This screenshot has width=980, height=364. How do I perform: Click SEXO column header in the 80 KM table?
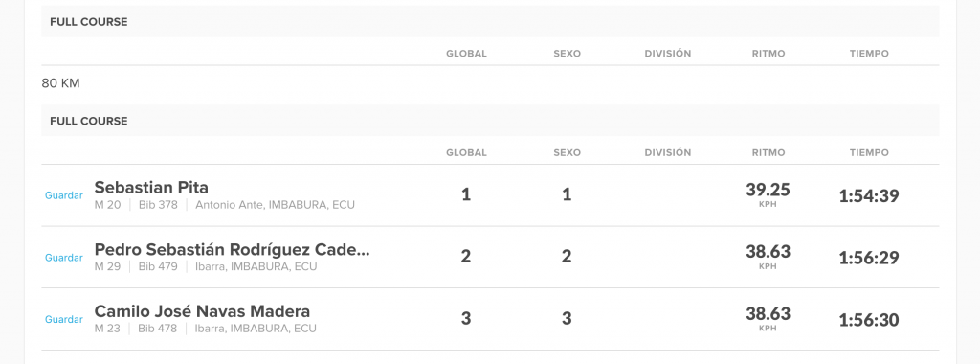567,152
